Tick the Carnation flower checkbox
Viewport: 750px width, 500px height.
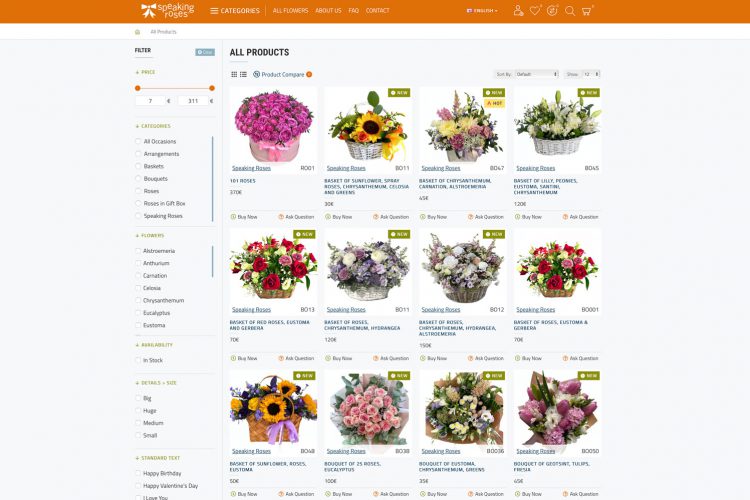[139, 276]
